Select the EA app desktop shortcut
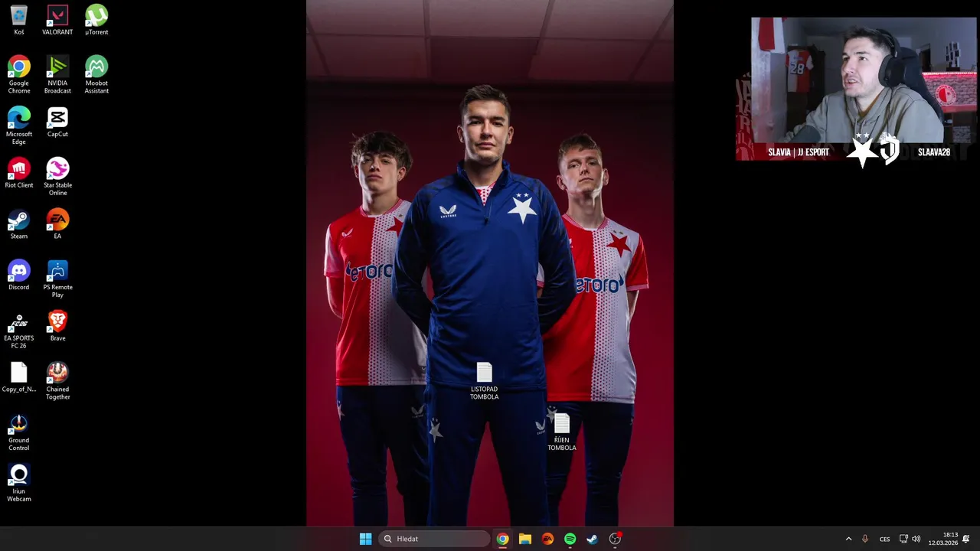 tap(57, 225)
